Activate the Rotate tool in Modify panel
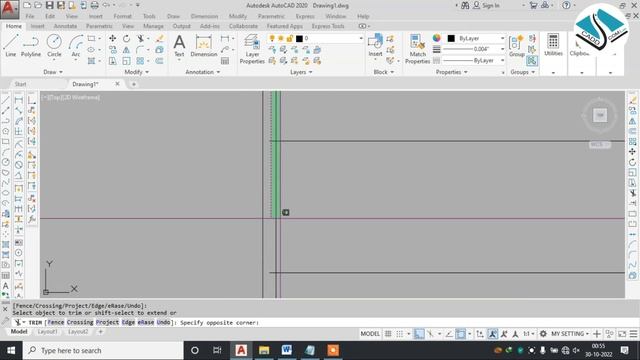This screenshot has width=640, height=360. click(127, 38)
